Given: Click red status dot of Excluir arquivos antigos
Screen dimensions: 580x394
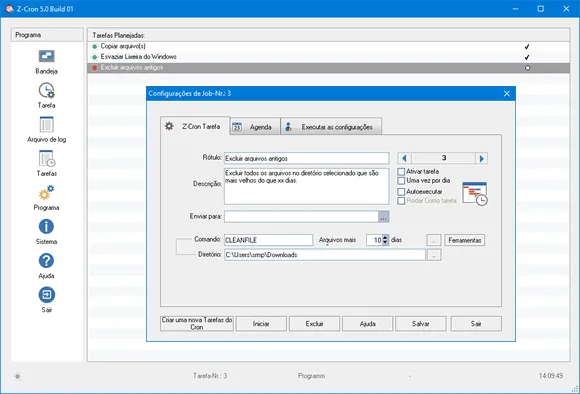Looking at the screenshot, I should 95,68.
